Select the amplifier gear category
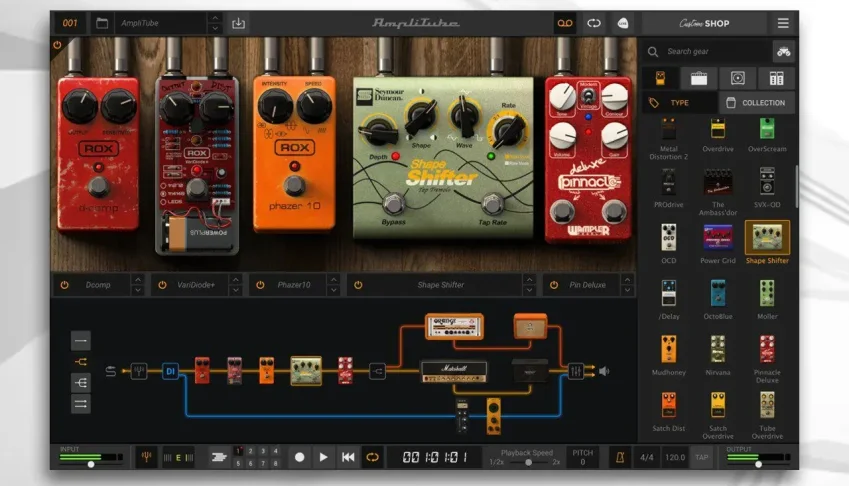The image size is (849, 486). pos(698,78)
